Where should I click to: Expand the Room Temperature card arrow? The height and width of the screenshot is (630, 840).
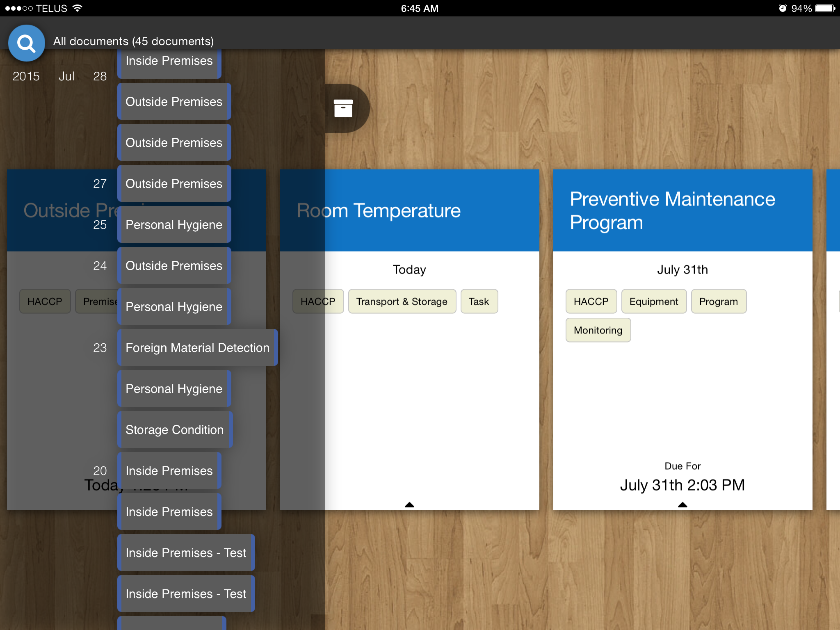[x=409, y=504]
